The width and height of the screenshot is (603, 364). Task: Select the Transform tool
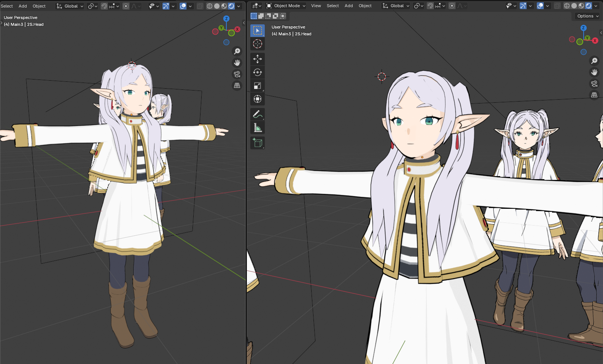pyautogui.click(x=258, y=99)
